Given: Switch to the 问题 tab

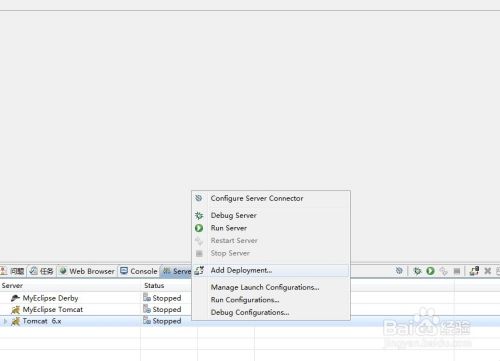Looking at the screenshot, I should pos(13,271).
